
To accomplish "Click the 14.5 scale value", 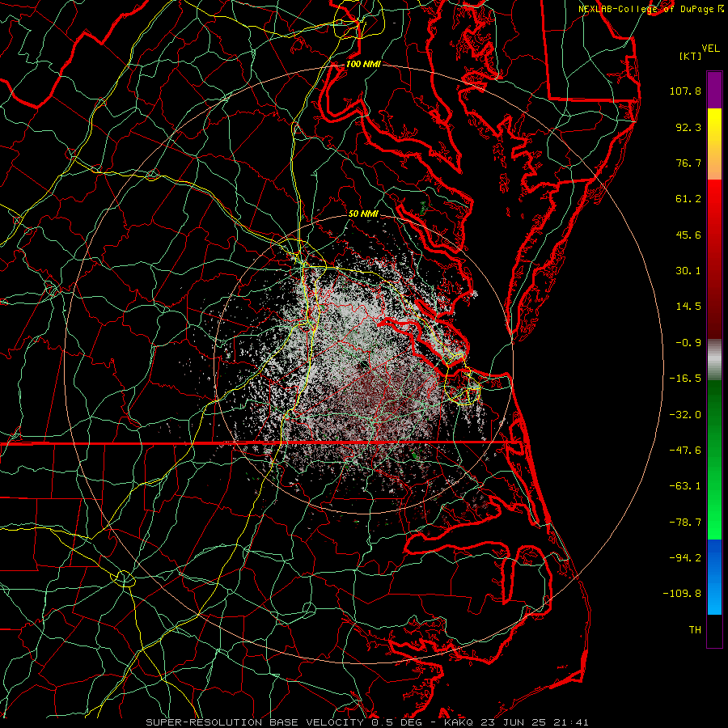I will 688,307.
